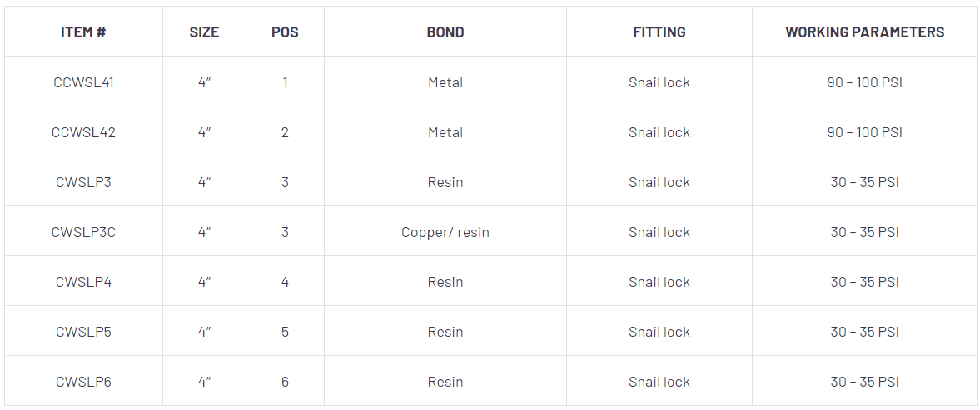Click the 30 – 35 PSI value for CWSLP5
Screen dimensions: 980x410
[x=864, y=332]
